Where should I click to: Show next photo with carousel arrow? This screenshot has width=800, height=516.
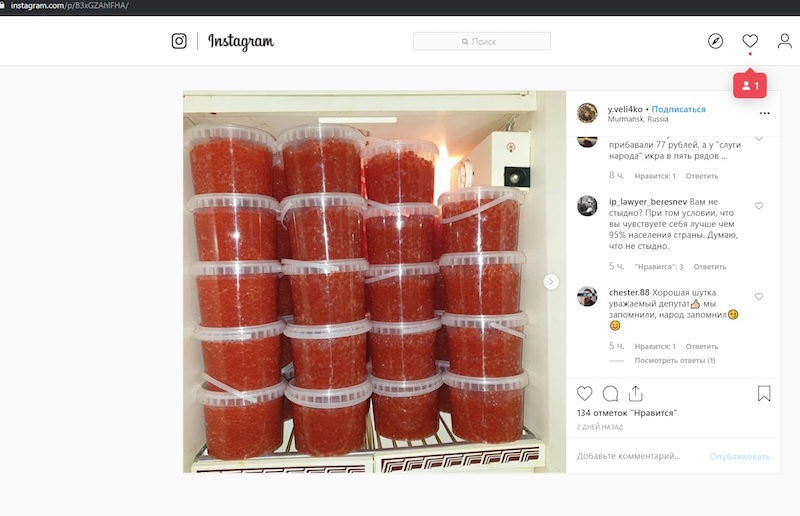(x=551, y=282)
